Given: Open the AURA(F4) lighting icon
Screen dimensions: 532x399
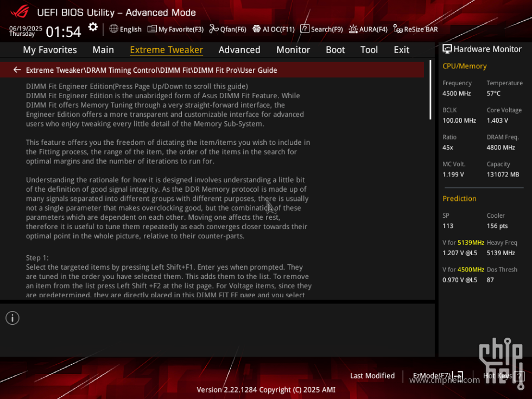Looking at the screenshot, I should (x=353, y=29).
